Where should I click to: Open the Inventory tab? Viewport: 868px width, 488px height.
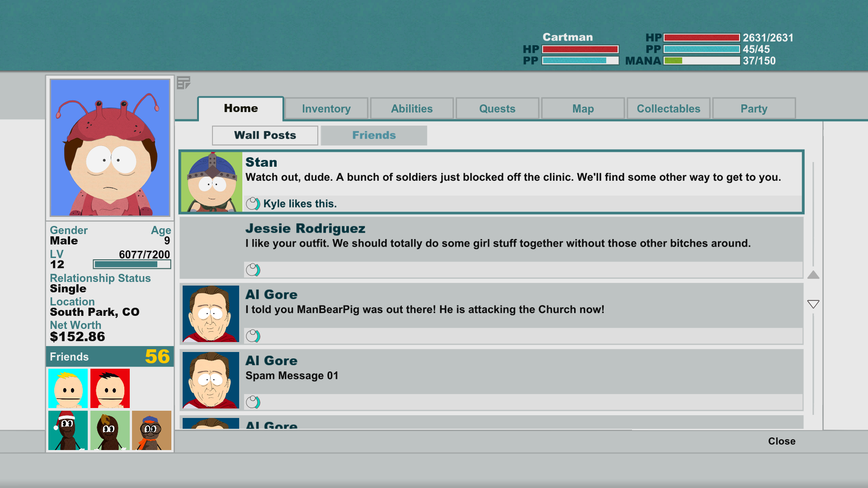click(326, 109)
